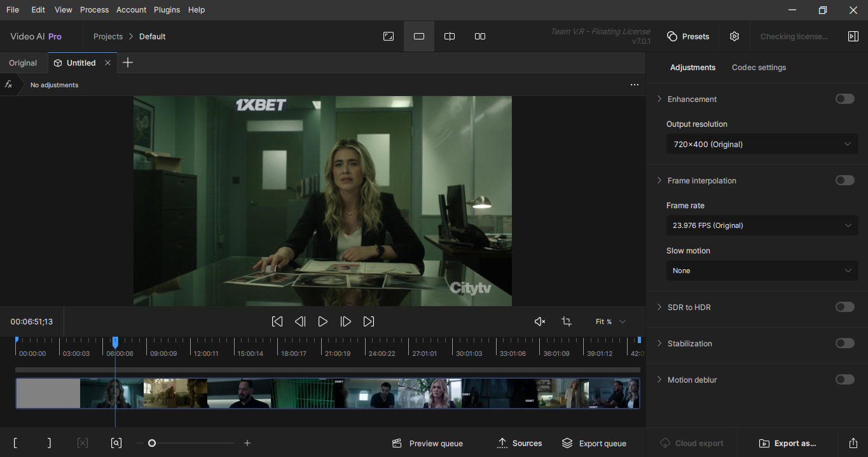Viewport: 868px width, 457px height.
Task: Click the set in-point bracket icon
Action: 15,443
